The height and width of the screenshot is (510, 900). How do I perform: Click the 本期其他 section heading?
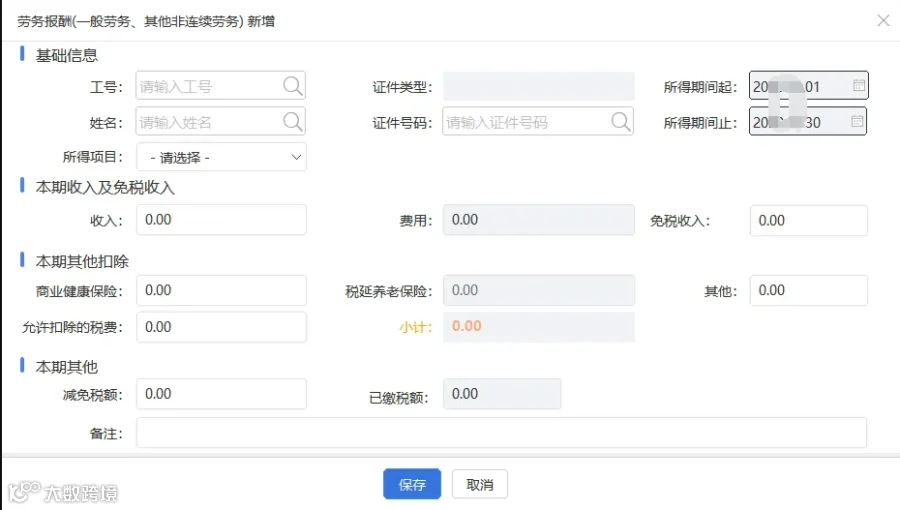click(x=67, y=367)
